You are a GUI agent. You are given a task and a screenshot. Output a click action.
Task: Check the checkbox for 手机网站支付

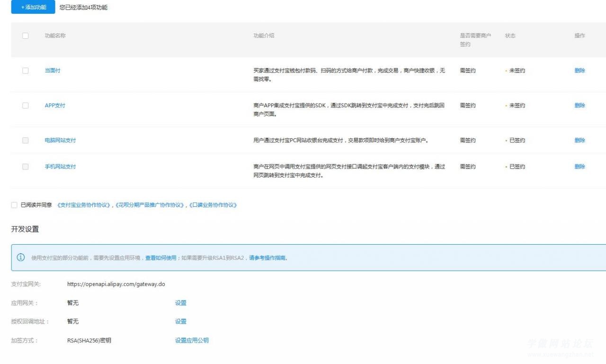[25, 166]
